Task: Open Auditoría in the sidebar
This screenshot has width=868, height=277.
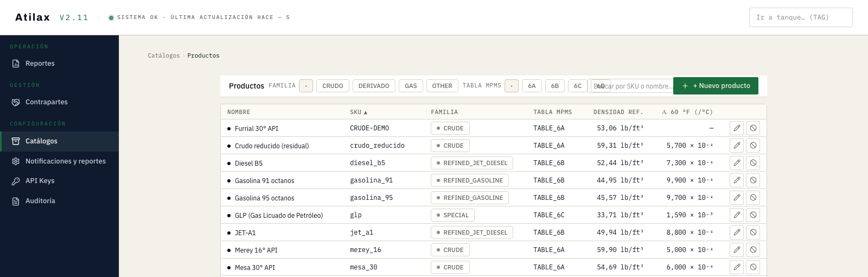Action: 59,201
